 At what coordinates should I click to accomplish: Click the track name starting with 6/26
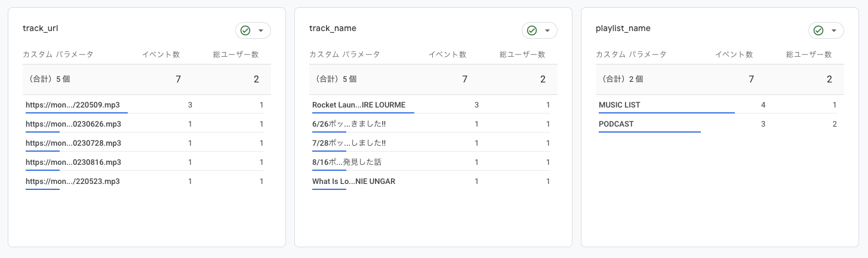click(x=349, y=124)
